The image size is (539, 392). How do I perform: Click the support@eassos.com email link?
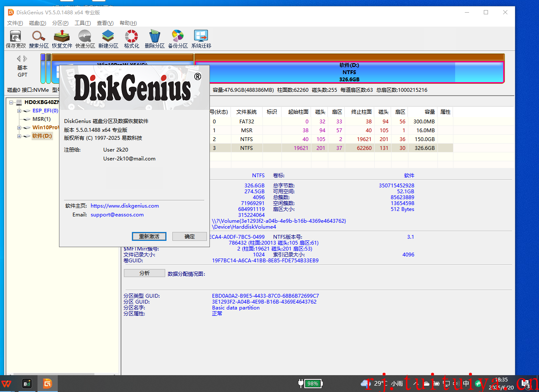pos(117,215)
